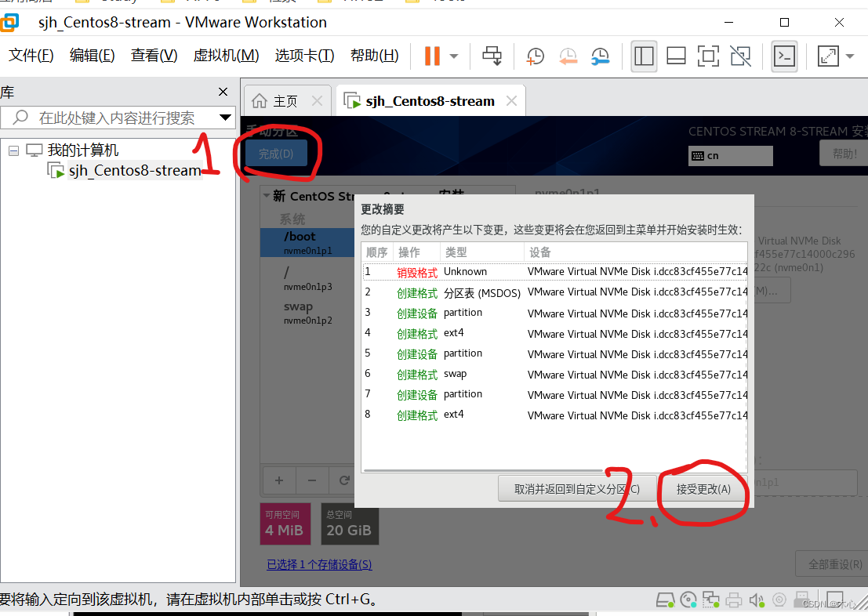Viewport: 868px width, 616px height.
Task: Click the 帮助! button in installer
Action: [x=844, y=154]
